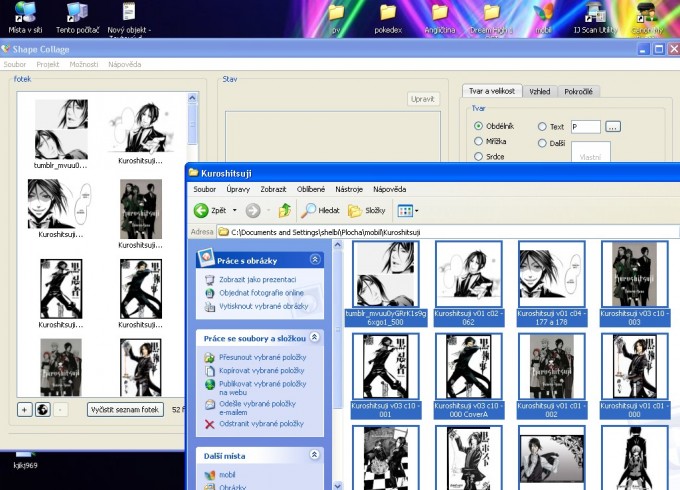
Task: Select the Další shape radio button
Action: click(542, 143)
